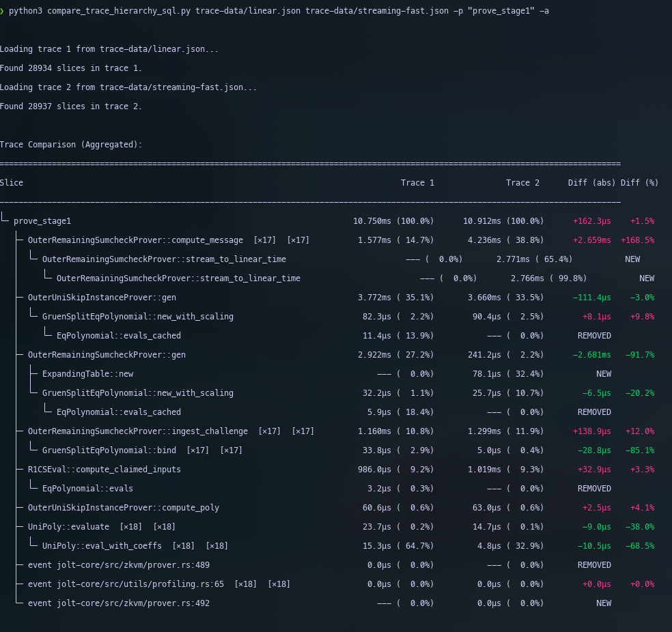Click the green prompt arrow symbol
672x632 pixels.
(3, 12)
